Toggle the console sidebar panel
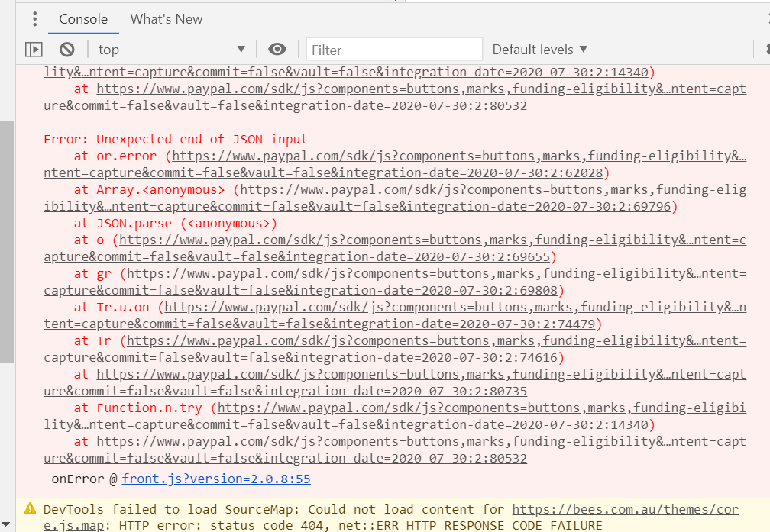This screenshot has height=532, width=770. pos(34,50)
